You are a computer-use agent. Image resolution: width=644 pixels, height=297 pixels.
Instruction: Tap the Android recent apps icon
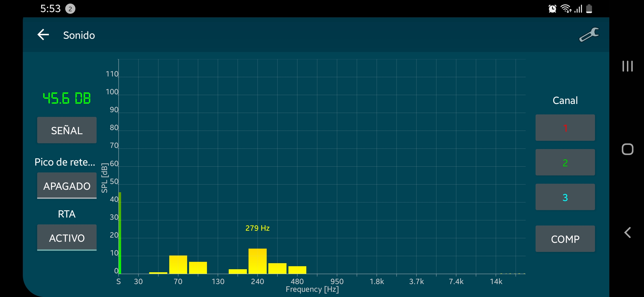627,66
